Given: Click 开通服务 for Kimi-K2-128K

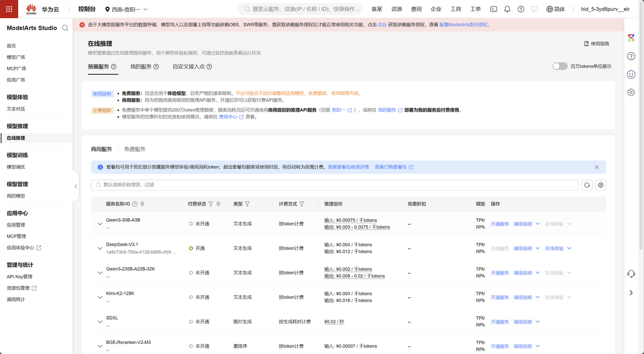Looking at the screenshot, I should pyautogui.click(x=500, y=297).
